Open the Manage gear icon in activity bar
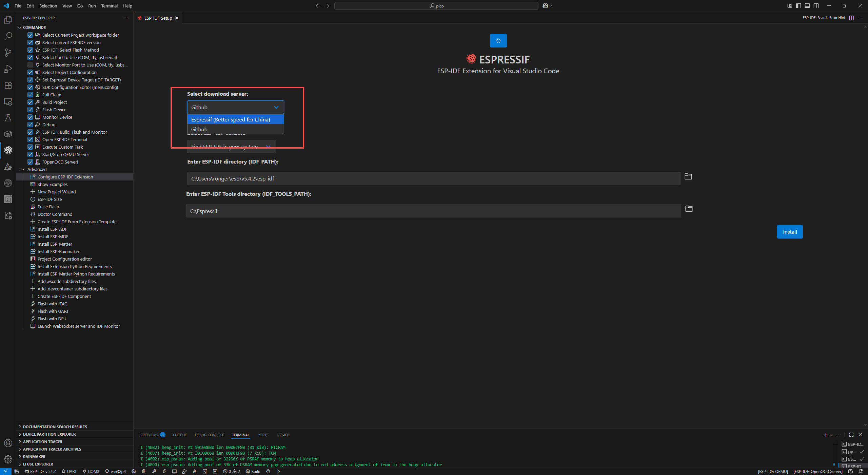This screenshot has width=868, height=475. [8, 459]
